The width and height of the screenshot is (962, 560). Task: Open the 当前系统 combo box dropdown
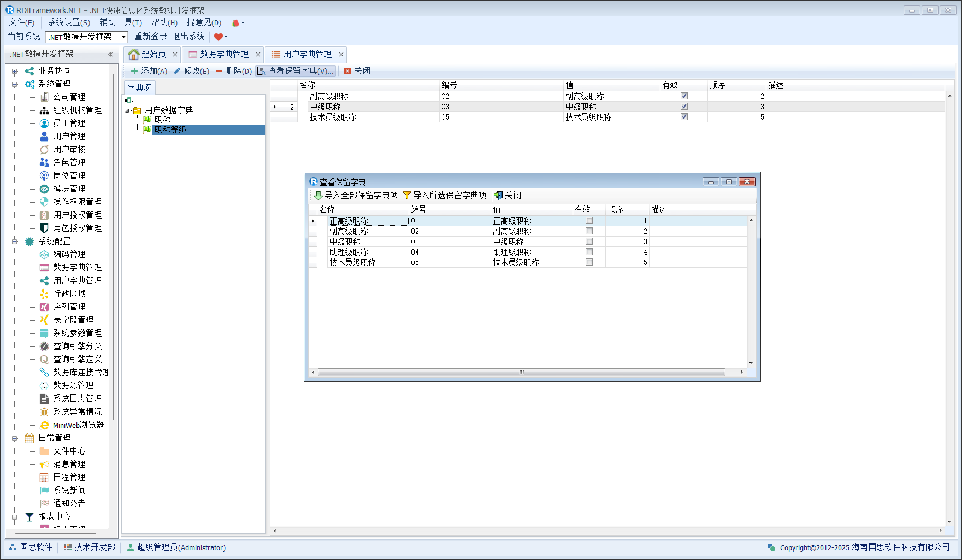tap(123, 37)
